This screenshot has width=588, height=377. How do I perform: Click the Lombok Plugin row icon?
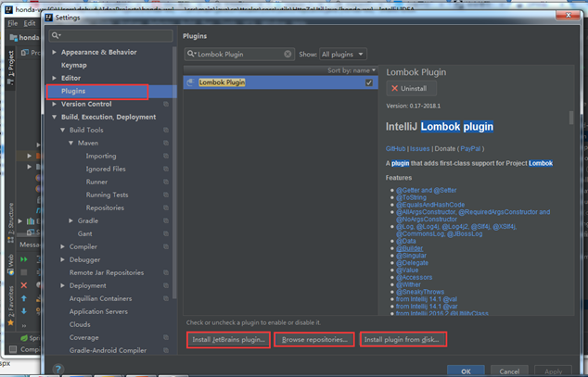pos(190,82)
